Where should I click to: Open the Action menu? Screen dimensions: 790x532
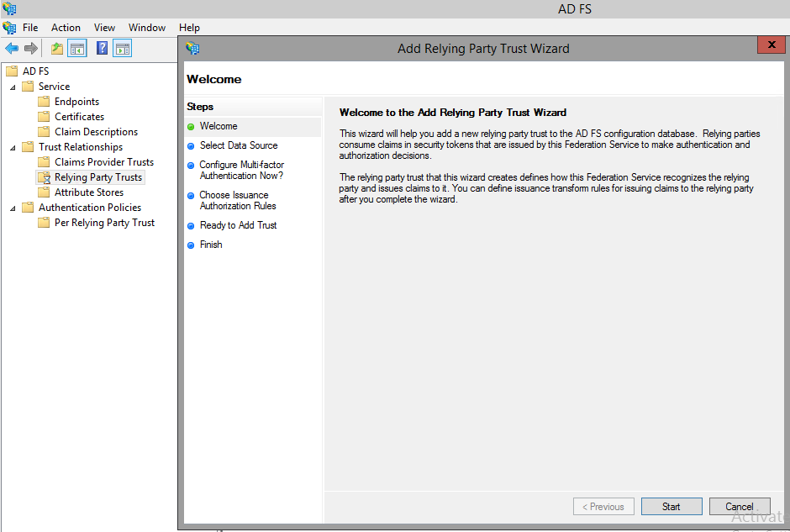[x=66, y=28]
